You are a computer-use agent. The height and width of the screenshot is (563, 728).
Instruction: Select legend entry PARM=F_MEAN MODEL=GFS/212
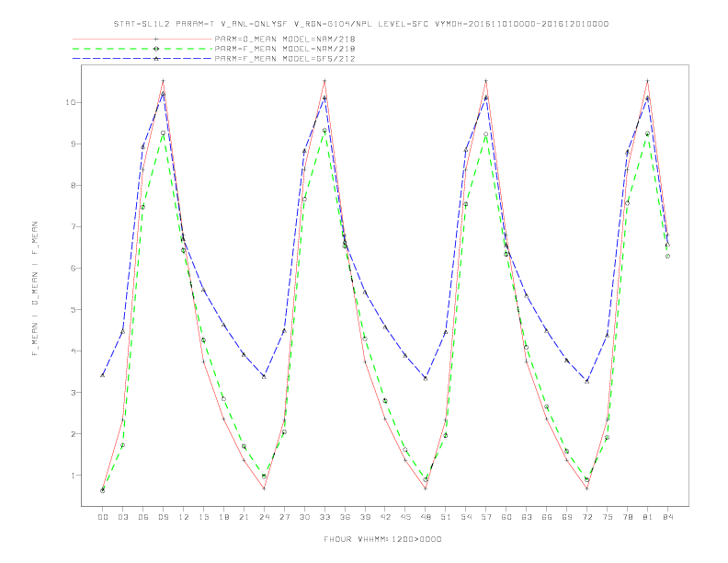[285, 59]
